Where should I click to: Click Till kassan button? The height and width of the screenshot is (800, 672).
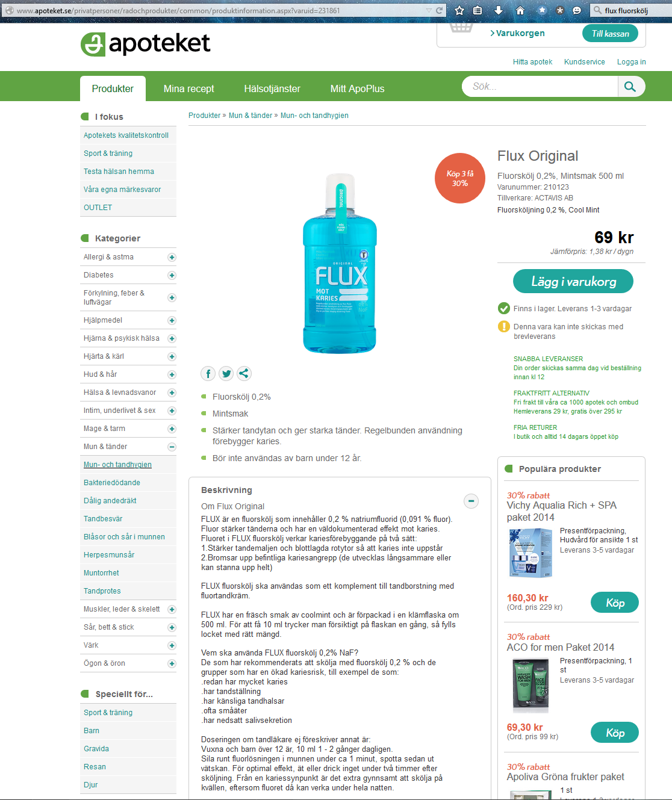(610, 34)
